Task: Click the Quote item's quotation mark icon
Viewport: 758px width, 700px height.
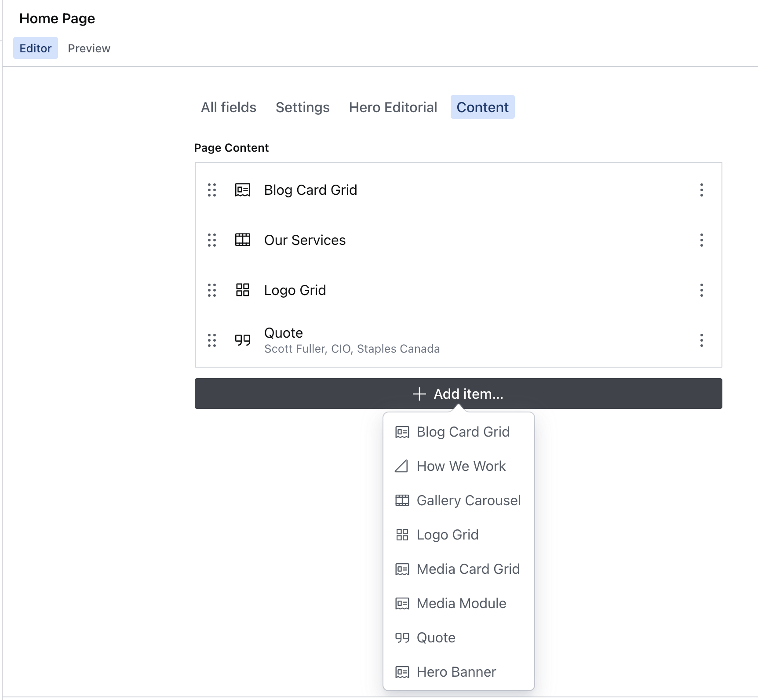Action: [243, 340]
